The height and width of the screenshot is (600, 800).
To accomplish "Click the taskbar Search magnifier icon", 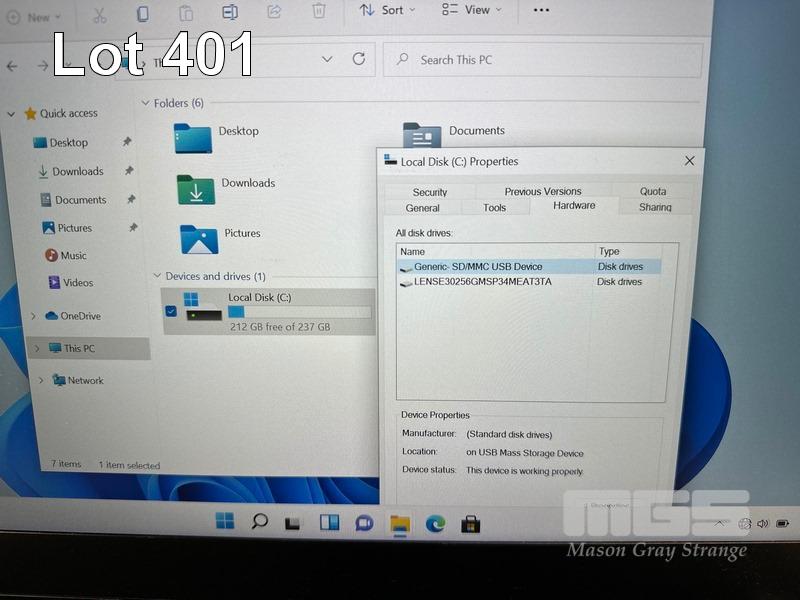I will click(x=259, y=521).
